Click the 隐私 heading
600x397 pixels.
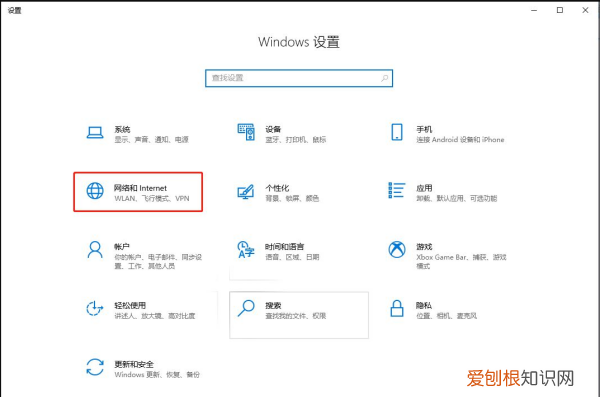pos(424,306)
